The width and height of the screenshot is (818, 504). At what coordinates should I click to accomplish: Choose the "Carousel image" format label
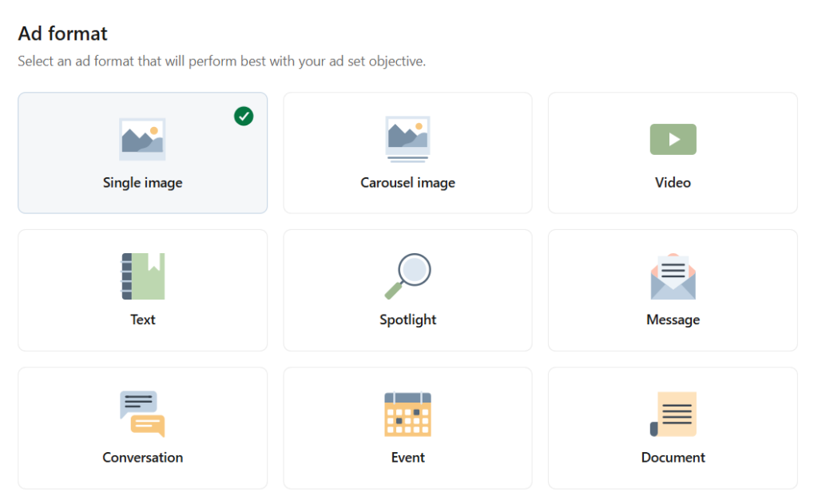[x=407, y=183]
